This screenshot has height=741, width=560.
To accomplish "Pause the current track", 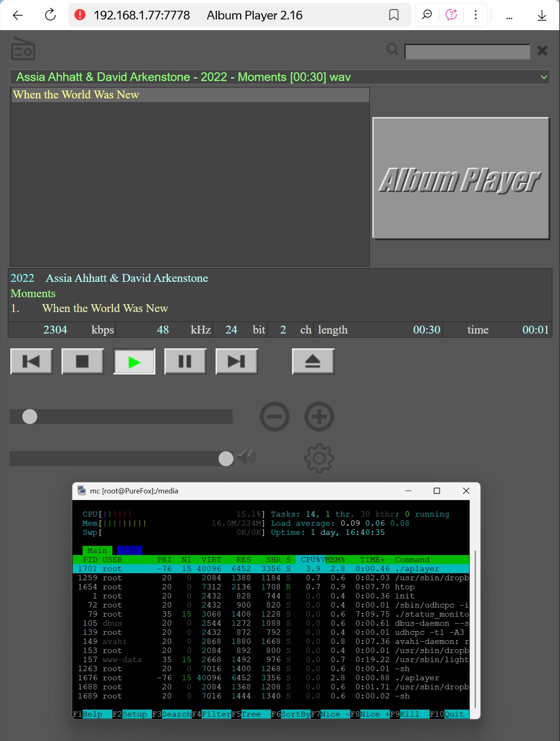I will tap(185, 362).
